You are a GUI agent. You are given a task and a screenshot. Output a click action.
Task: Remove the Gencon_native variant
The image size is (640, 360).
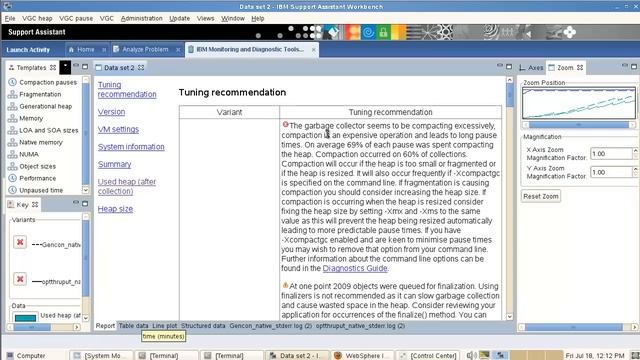(20, 242)
